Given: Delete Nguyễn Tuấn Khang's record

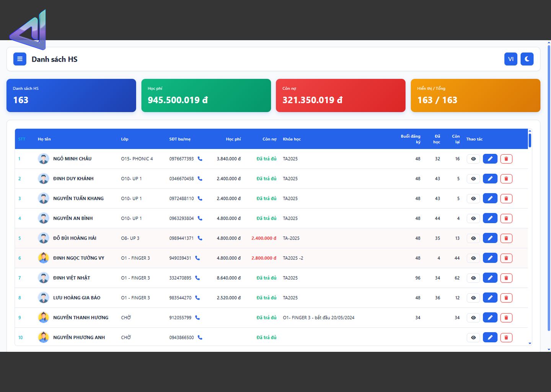Looking at the screenshot, I should click(x=506, y=199).
